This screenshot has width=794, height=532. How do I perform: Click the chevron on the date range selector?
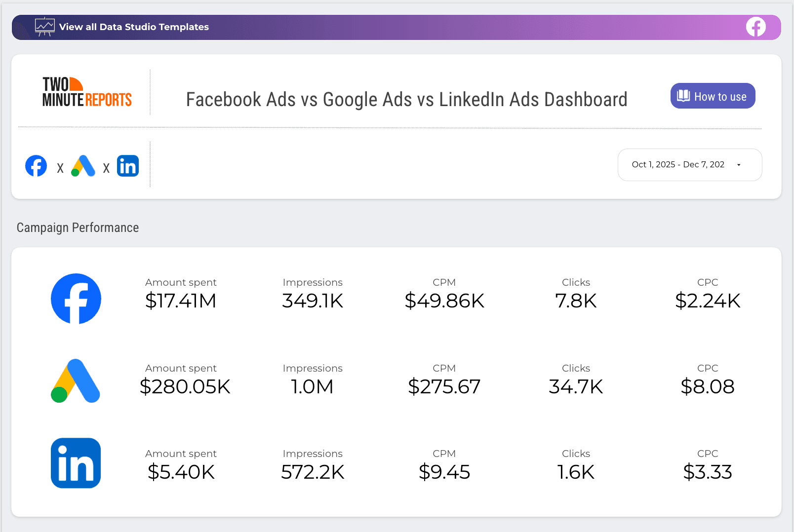tap(739, 165)
